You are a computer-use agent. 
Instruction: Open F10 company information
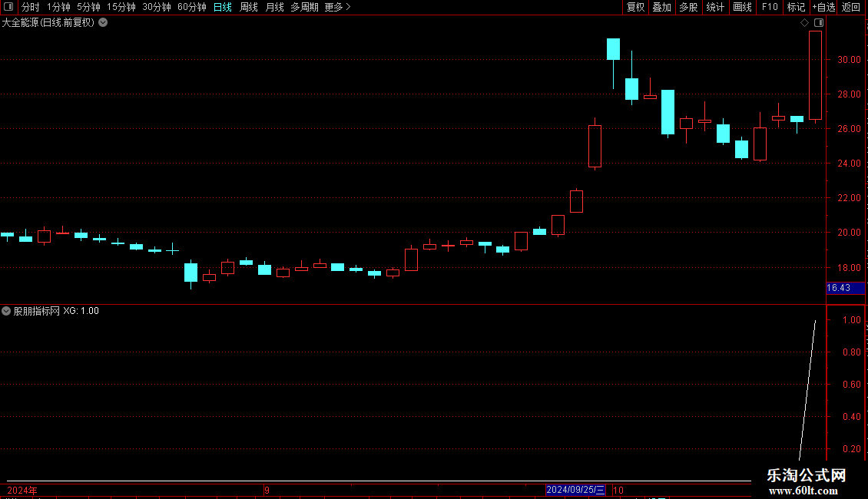[770, 7]
